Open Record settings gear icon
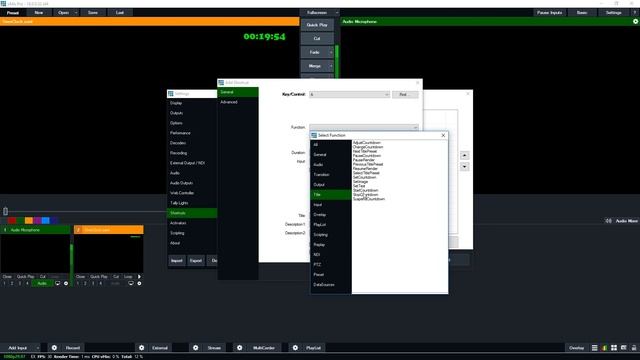 [x=54, y=348]
